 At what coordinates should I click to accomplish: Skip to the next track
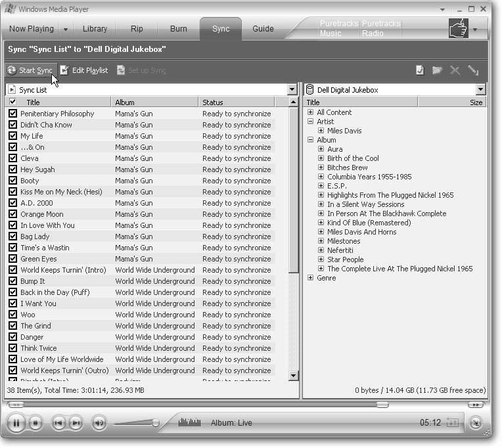coord(76,423)
